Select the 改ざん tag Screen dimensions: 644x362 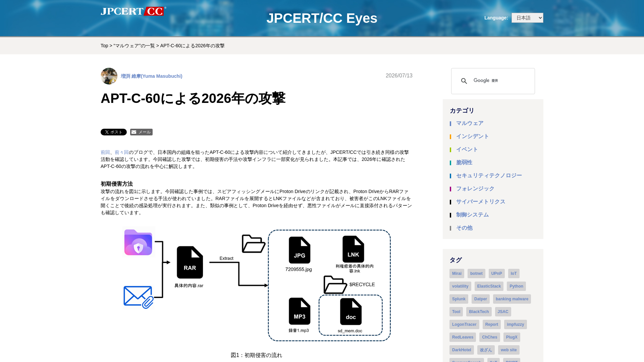coord(486,350)
